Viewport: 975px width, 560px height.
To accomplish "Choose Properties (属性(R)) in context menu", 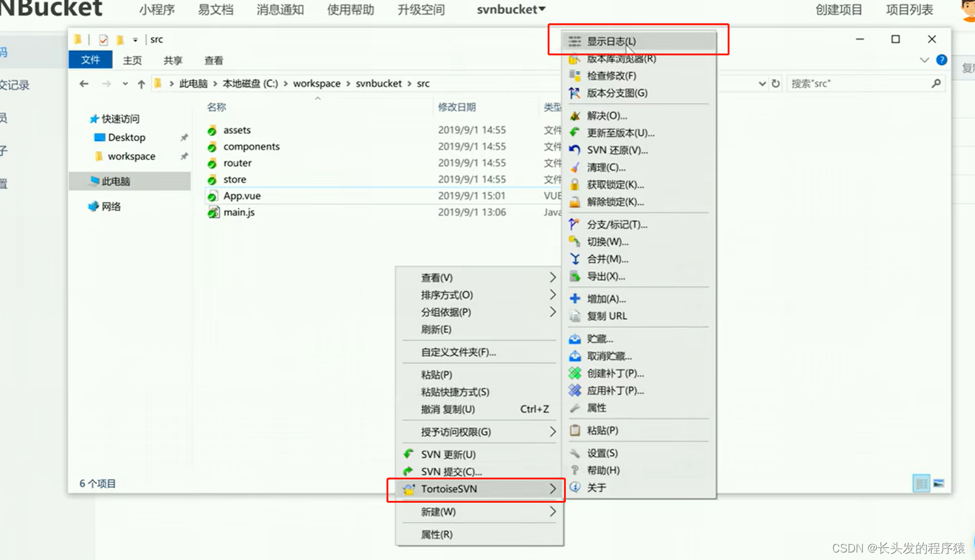I will click(479, 534).
